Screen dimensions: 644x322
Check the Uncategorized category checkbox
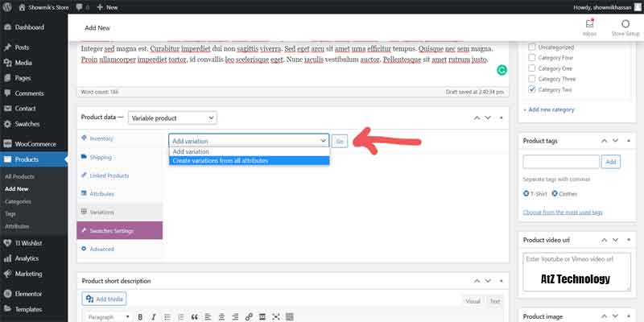(x=532, y=47)
